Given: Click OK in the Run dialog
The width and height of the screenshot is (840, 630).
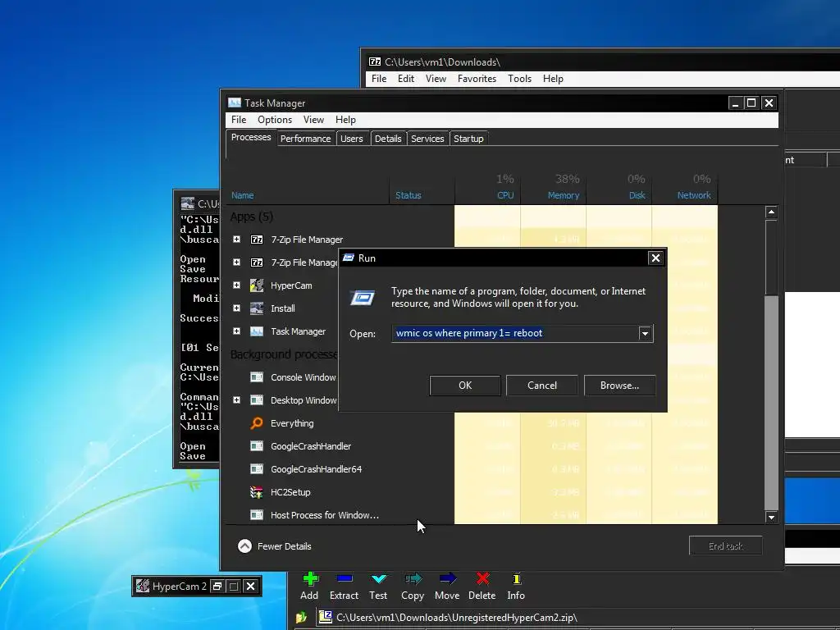Looking at the screenshot, I should 465,386.
